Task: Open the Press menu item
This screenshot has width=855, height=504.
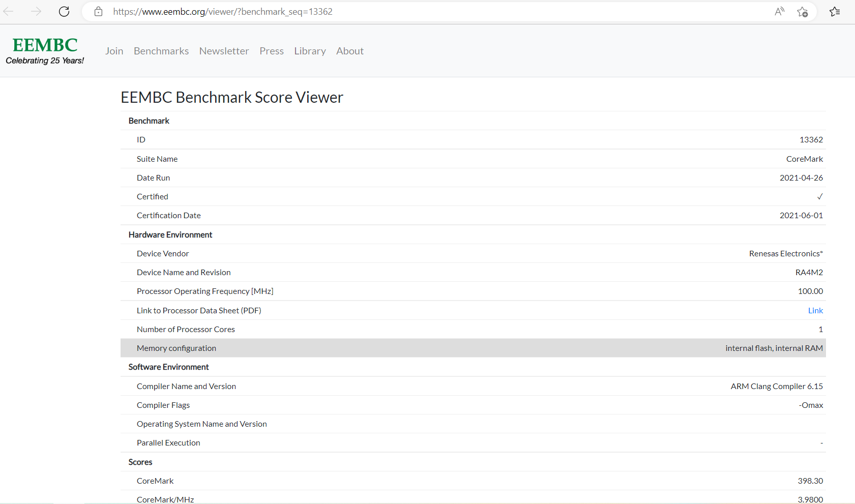Action: click(272, 51)
